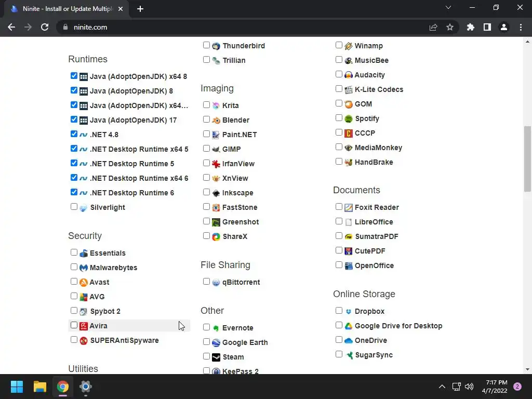This screenshot has width=532, height=399.
Task: Click the Winamp lightning icon
Action: 349,46
